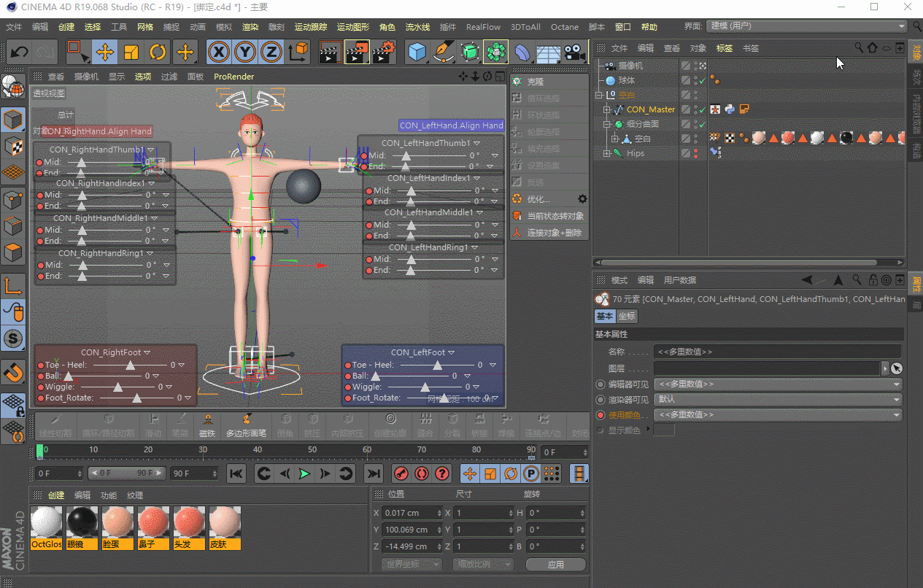Toggle the Y axis lock
Viewport: 923px width, 588px height.
tap(245, 52)
